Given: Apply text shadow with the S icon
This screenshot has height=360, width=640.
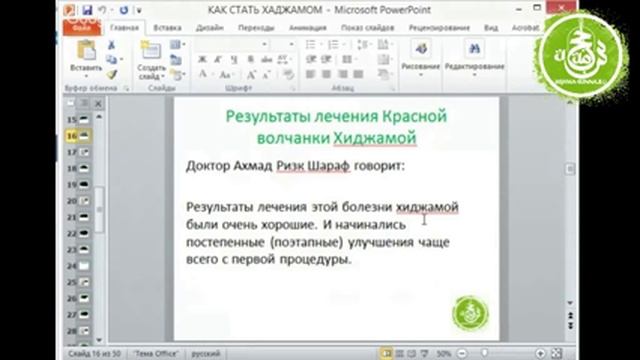Looking at the screenshot, I should (251, 60).
